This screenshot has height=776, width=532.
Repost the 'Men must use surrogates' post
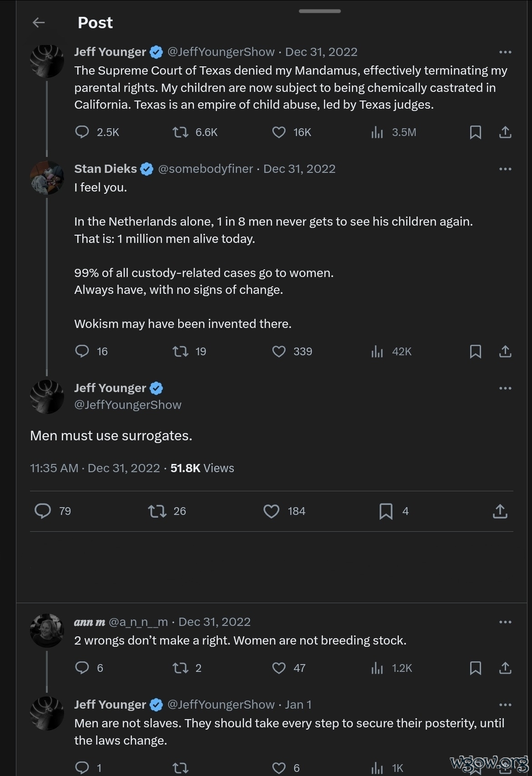(x=157, y=511)
